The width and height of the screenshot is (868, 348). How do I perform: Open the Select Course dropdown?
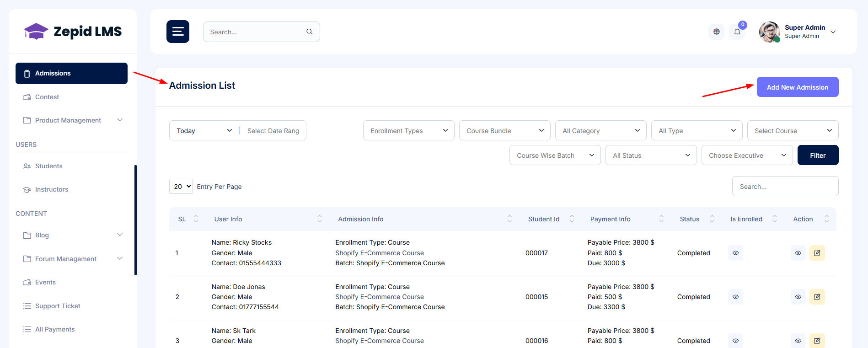793,130
